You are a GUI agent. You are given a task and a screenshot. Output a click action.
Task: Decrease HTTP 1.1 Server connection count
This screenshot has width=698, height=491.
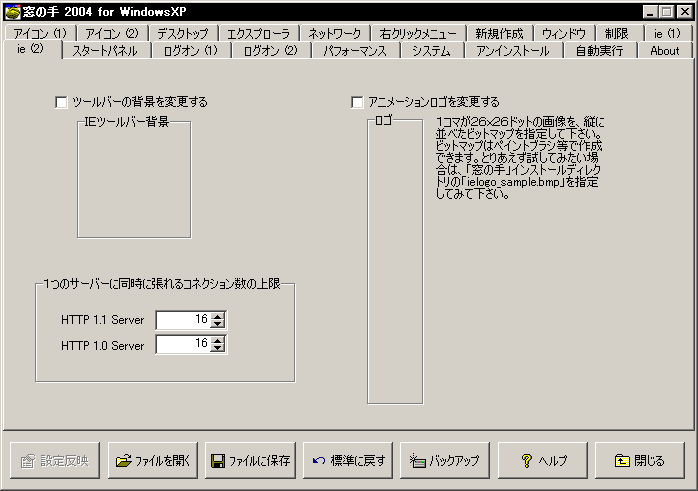pos(219,325)
